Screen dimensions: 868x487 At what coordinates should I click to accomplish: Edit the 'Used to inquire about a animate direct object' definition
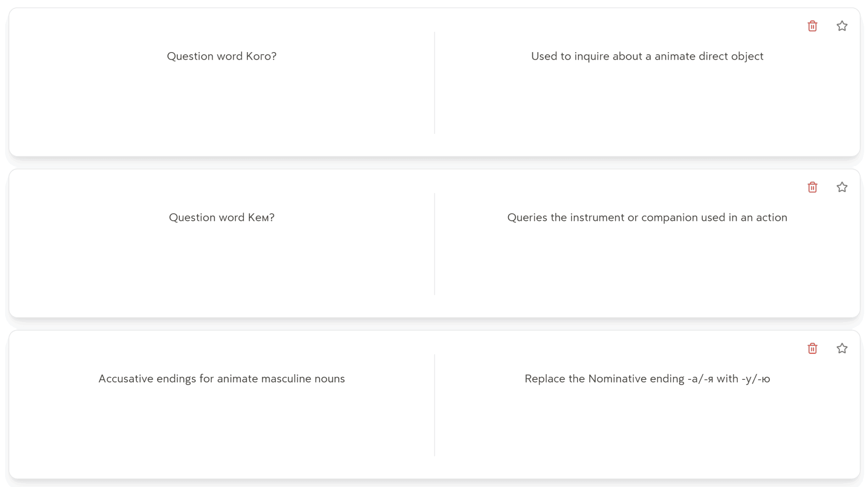tap(647, 56)
